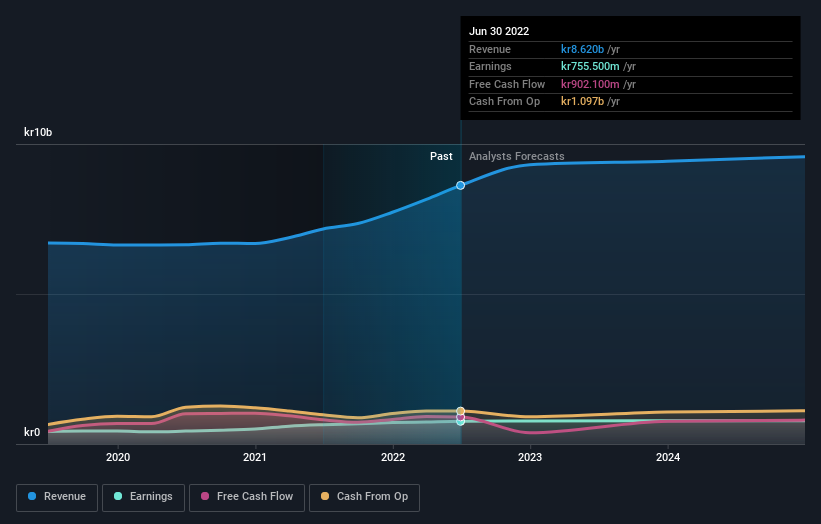Screen dimensions: 821x524
Task: Click the kr902.100m free cash flow value
Action: (590, 84)
